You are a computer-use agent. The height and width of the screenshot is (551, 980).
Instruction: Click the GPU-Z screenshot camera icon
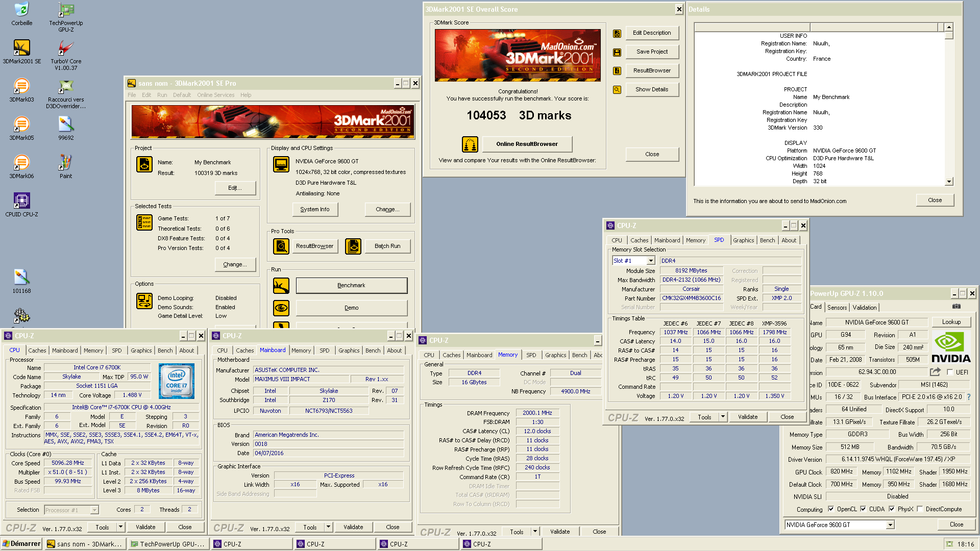click(957, 307)
